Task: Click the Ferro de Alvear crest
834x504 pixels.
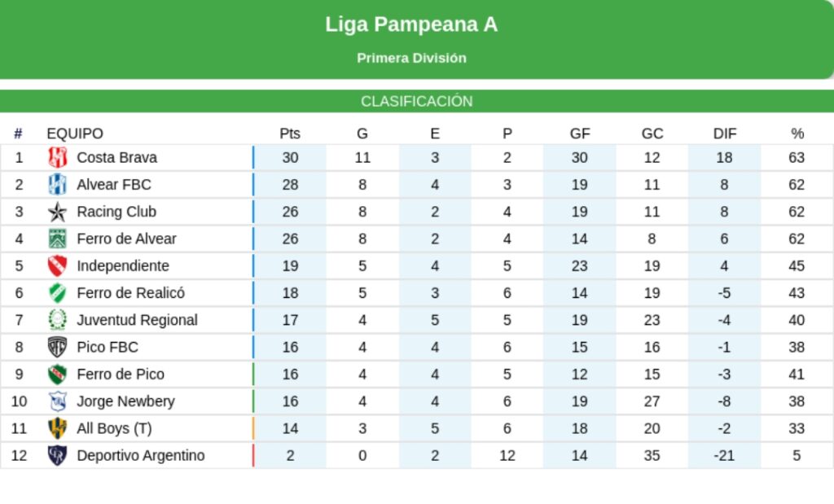Action: pos(58,239)
